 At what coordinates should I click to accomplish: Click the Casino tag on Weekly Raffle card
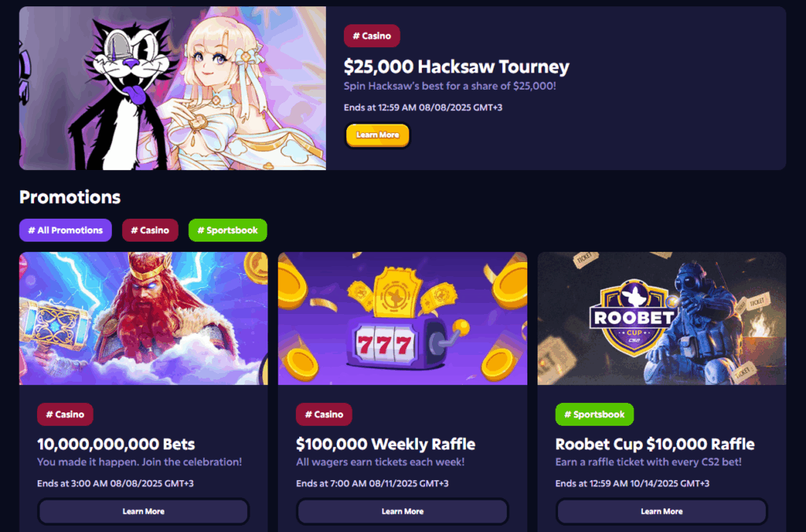324,414
